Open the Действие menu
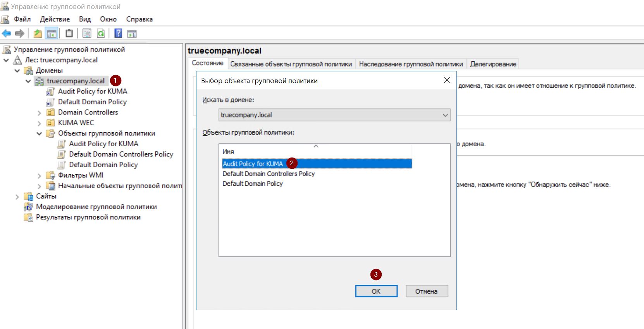Viewport: 644px width, 329px height. click(55, 19)
